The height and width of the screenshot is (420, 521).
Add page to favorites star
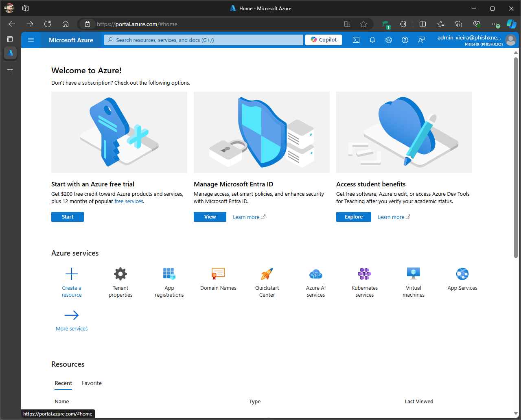pos(363,24)
